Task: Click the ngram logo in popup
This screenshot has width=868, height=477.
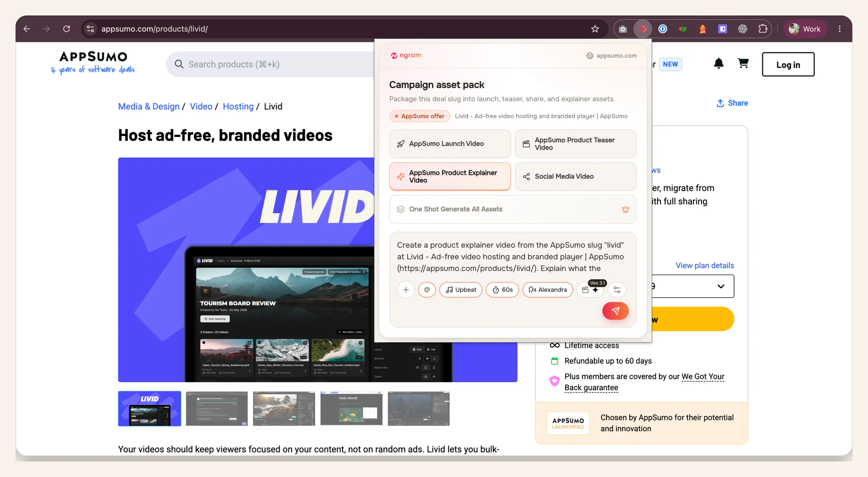Action: tap(406, 55)
